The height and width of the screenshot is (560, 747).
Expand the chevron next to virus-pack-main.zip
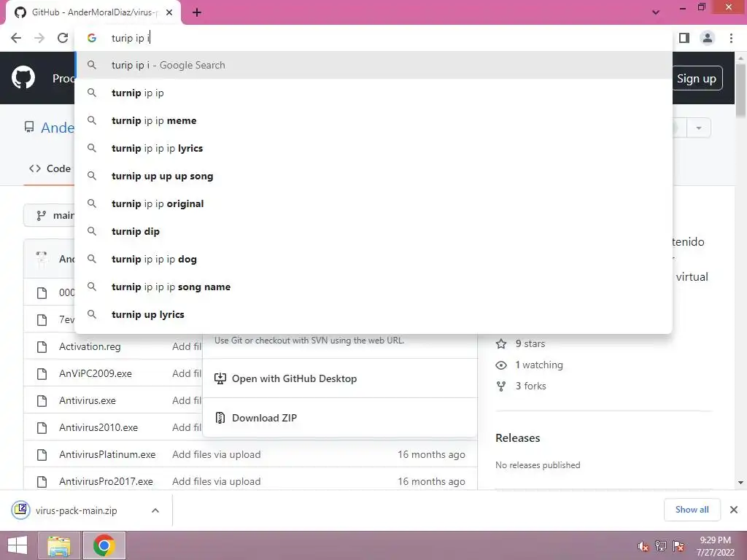[155, 510]
